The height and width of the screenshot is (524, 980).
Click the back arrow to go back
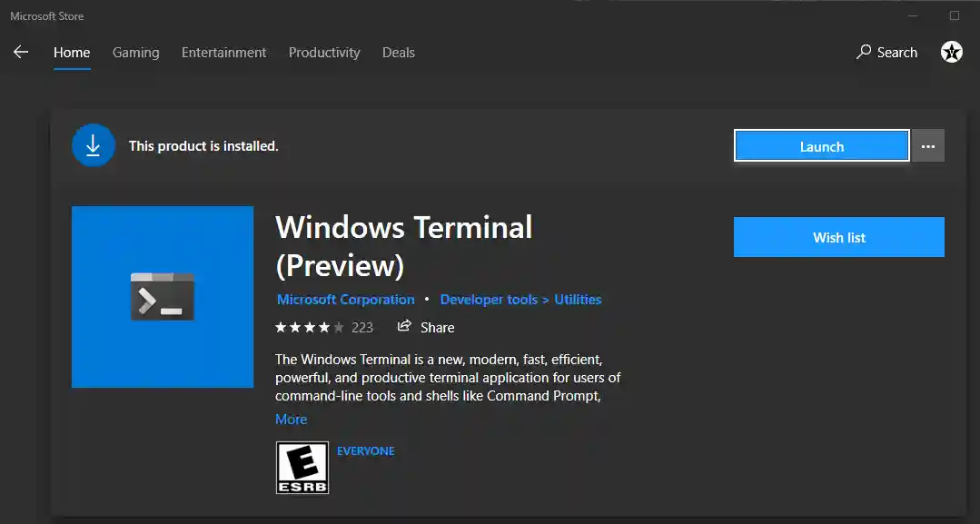pos(20,52)
